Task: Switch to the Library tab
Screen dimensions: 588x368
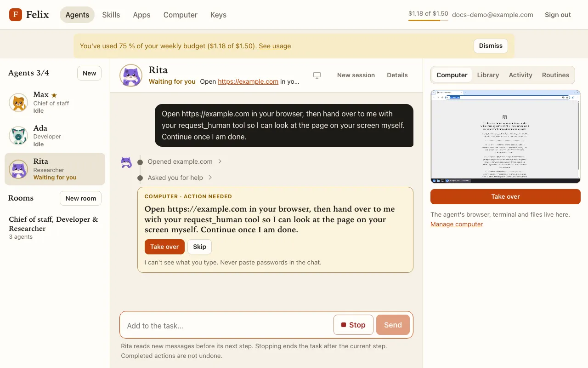Action: [x=488, y=75]
